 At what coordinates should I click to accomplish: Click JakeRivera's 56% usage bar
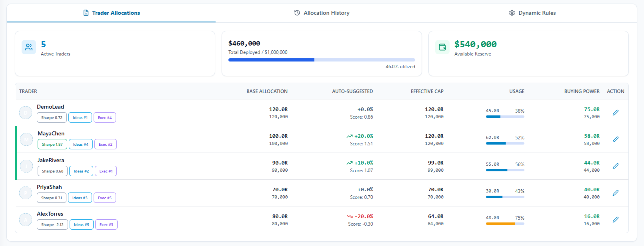coord(505,170)
